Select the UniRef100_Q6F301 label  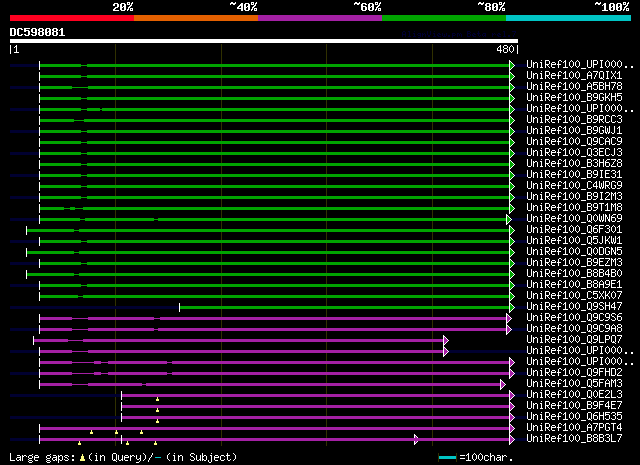(x=574, y=230)
